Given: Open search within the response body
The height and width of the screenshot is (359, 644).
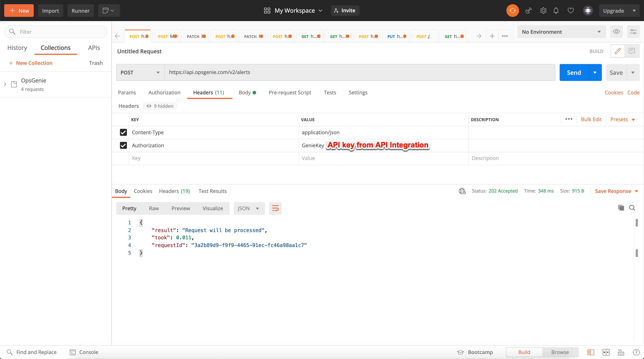Looking at the screenshot, I should pyautogui.click(x=632, y=208).
